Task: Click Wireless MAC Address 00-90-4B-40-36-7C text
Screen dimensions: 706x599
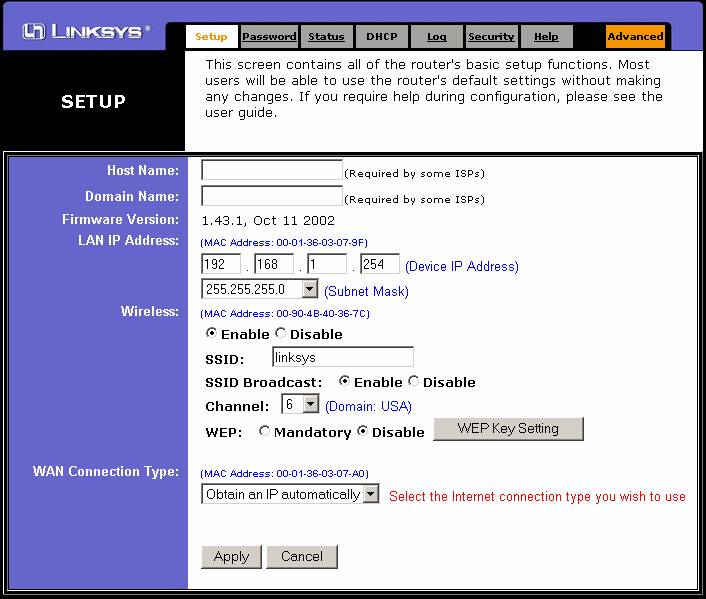Action: tap(285, 313)
